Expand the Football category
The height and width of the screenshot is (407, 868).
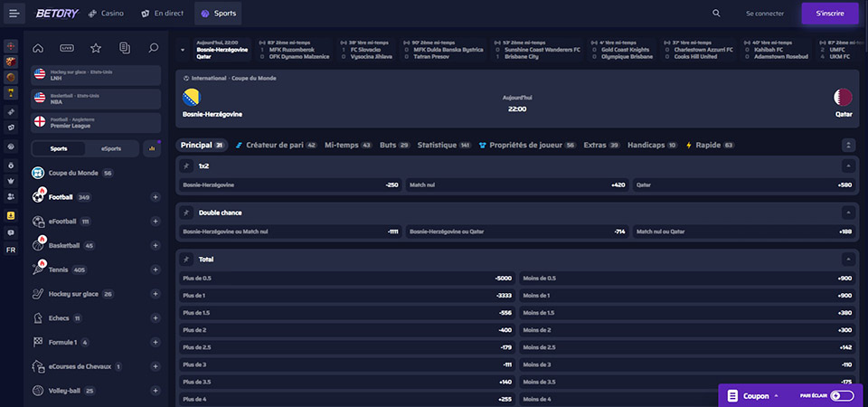click(x=156, y=197)
